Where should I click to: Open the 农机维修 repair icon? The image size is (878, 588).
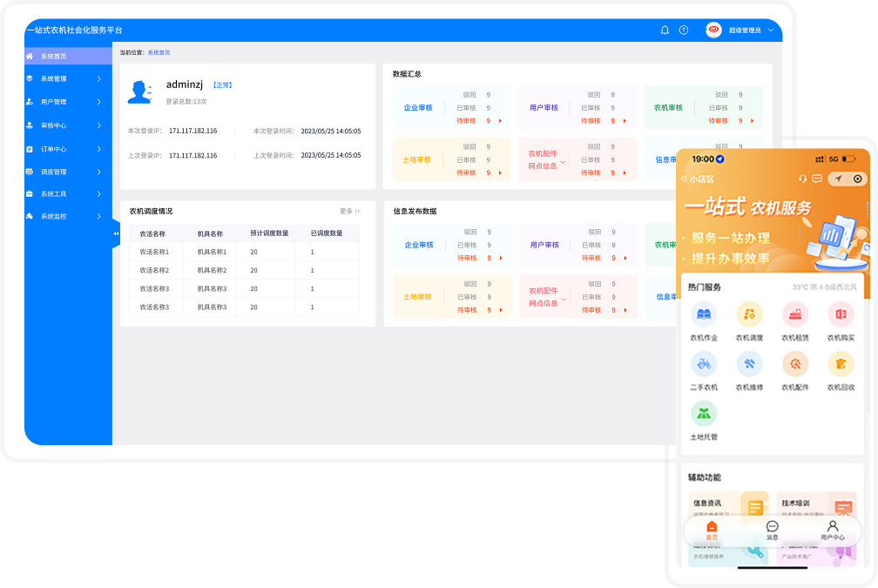[x=749, y=364]
